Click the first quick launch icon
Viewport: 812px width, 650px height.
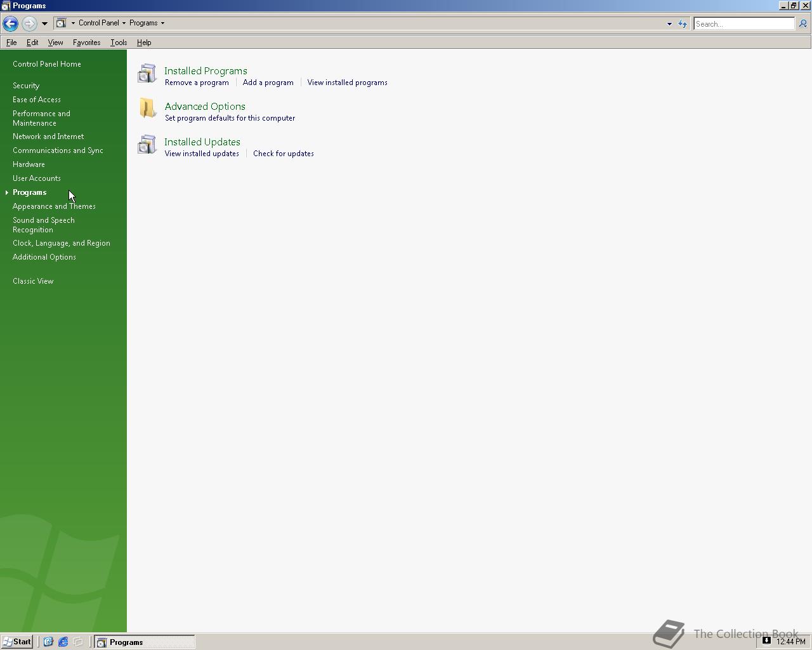(48, 642)
